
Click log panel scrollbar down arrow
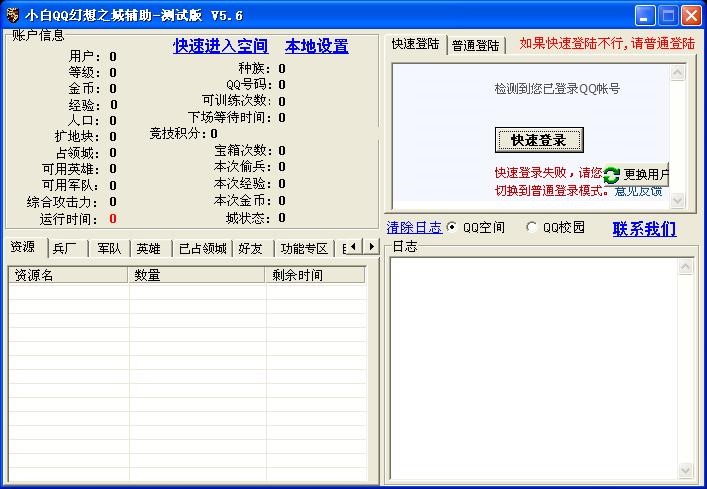pyautogui.click(x=685, y=470)
